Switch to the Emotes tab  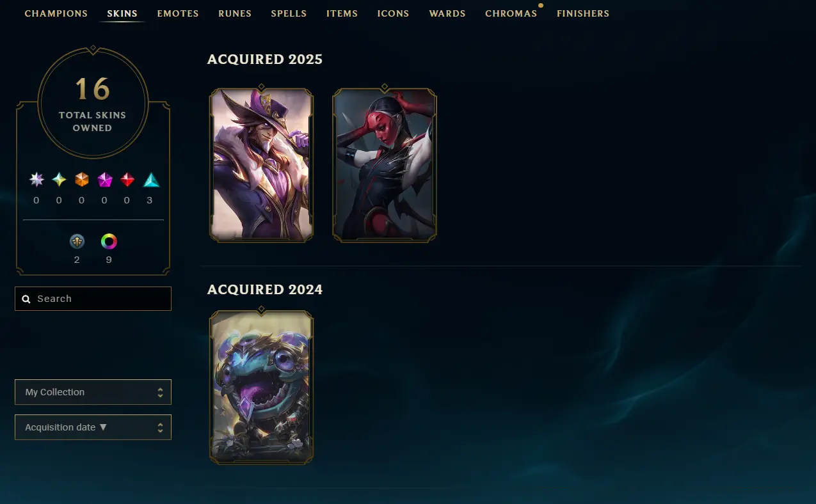point(178,13)
